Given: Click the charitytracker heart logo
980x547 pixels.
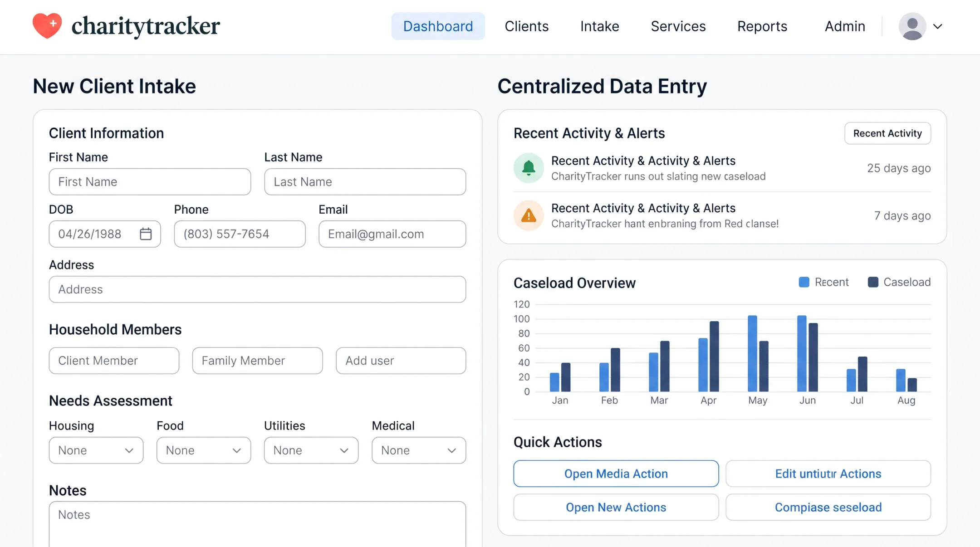Looking at the screenshot, I should [x=47, y=26].
